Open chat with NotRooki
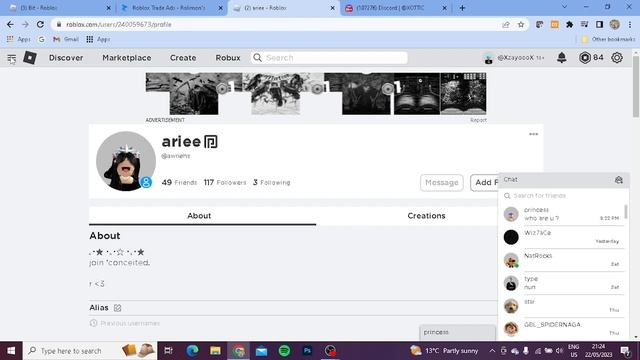Screen dimensions: 640x360 pyautogui.click(x=562, y=260)
